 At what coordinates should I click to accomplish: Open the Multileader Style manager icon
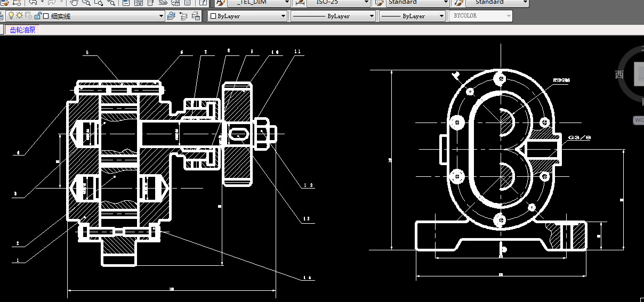[458, 3]
